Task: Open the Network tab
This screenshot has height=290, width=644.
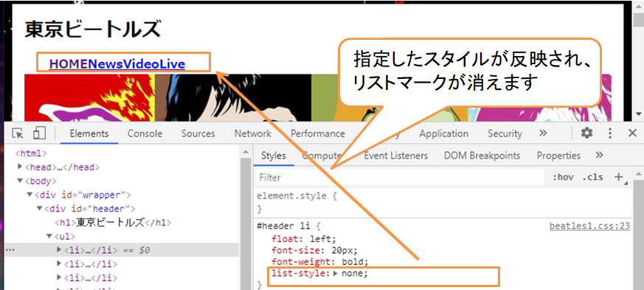Action: tap(252, 134)
